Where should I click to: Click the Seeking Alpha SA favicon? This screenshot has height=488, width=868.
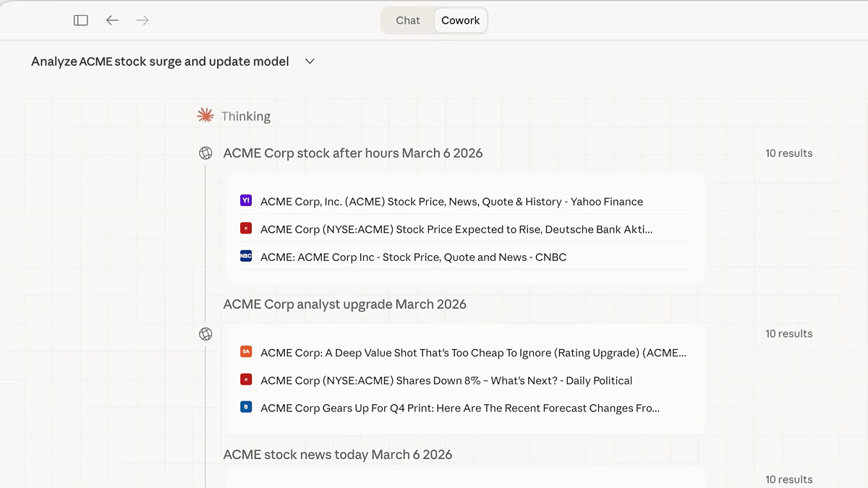[246, 352]
